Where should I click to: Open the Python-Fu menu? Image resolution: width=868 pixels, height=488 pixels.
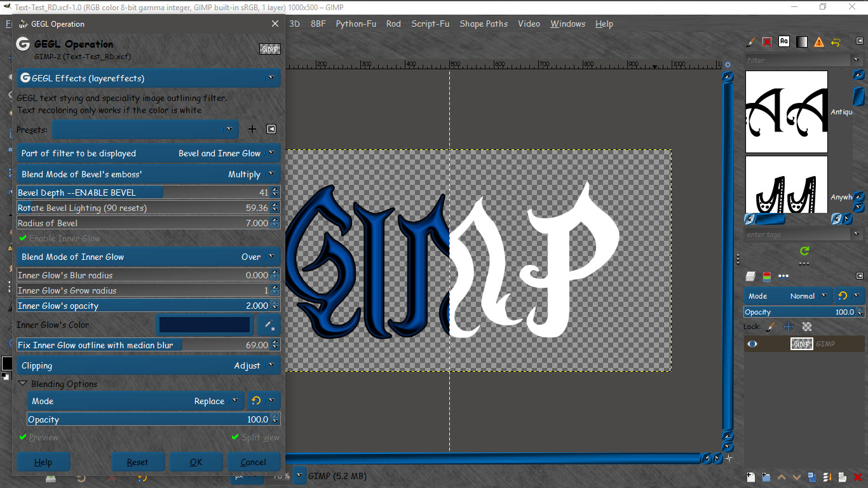click(x=356, y=24)
